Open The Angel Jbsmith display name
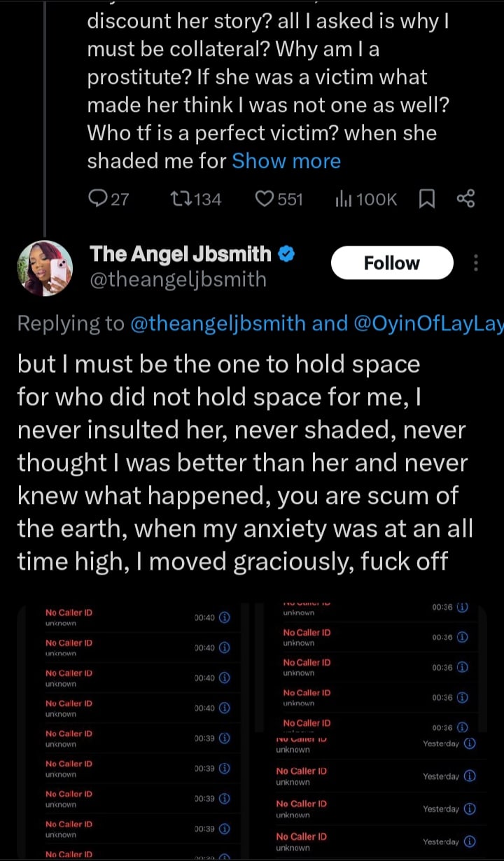 point(181,254)
